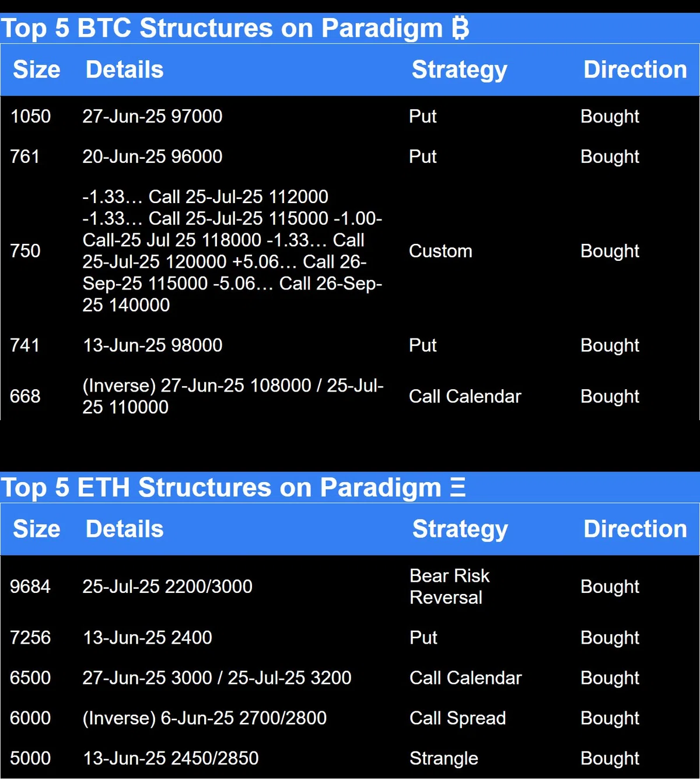Image resolution: width=700 pixels, height=779 pixels.
Task: Click the Ethereum symbol in the ETH title
Action: point(458,487)
